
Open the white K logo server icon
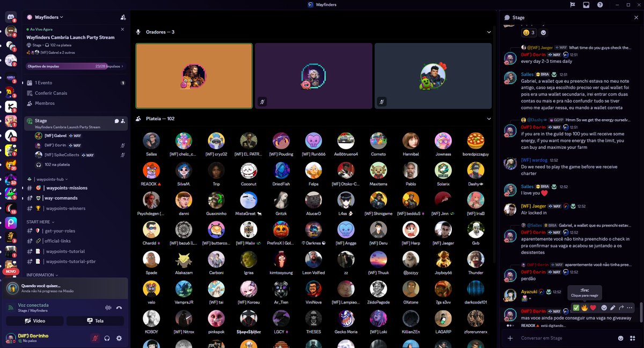point(11,106)
